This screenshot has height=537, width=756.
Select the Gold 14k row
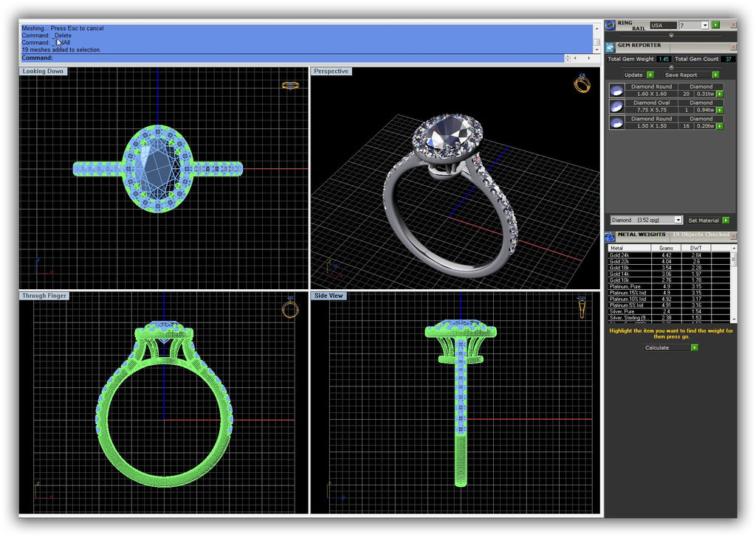click(628, 274)
